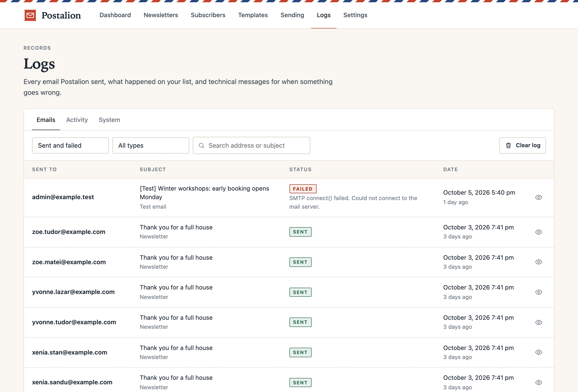
Task: View email details for xenia.stan@example.com
Action: click(538, 352)
